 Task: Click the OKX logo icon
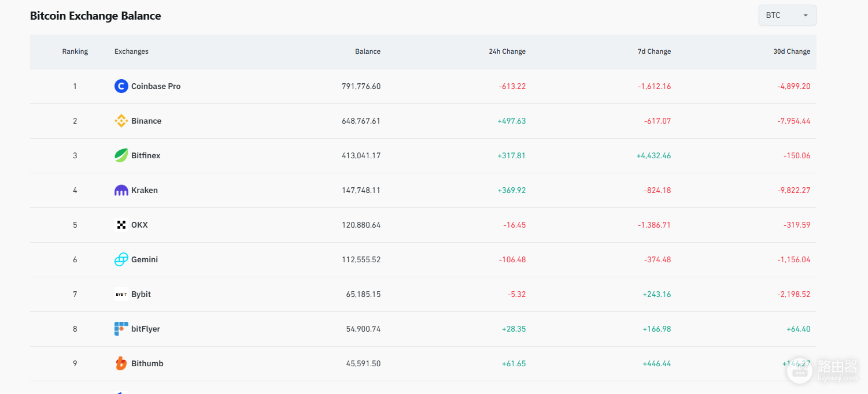pyautogui.click(x=121, y=225)
